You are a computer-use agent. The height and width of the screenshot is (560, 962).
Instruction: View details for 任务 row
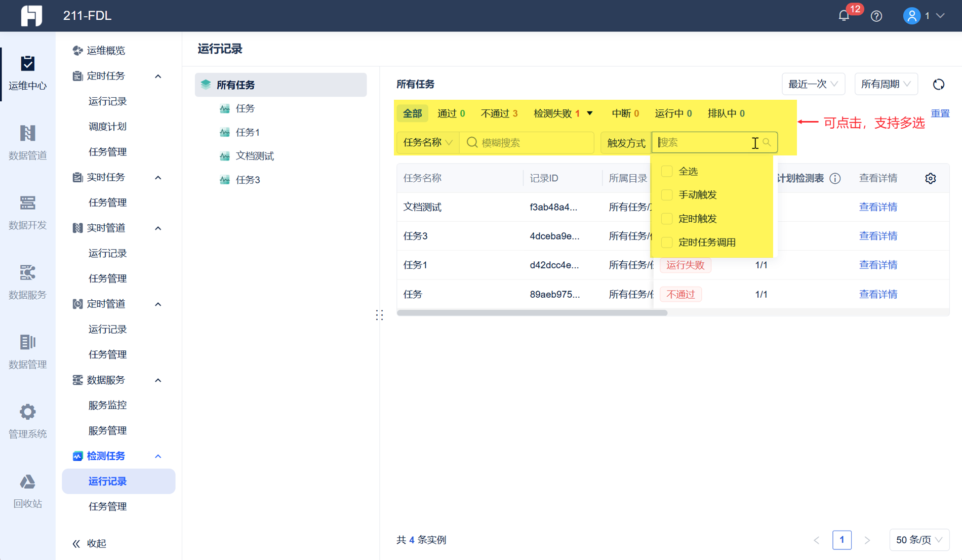pos(878,294)
